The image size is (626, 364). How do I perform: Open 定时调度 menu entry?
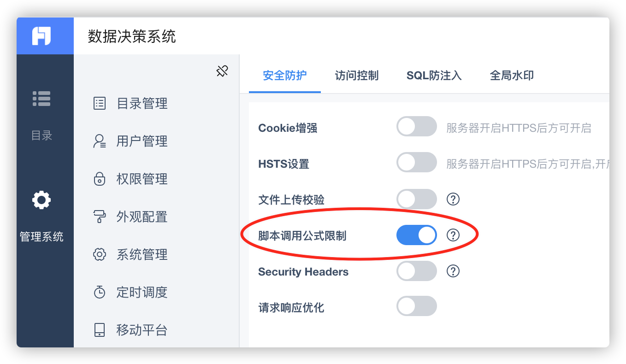pyautogui.click(x=130, y=292)
